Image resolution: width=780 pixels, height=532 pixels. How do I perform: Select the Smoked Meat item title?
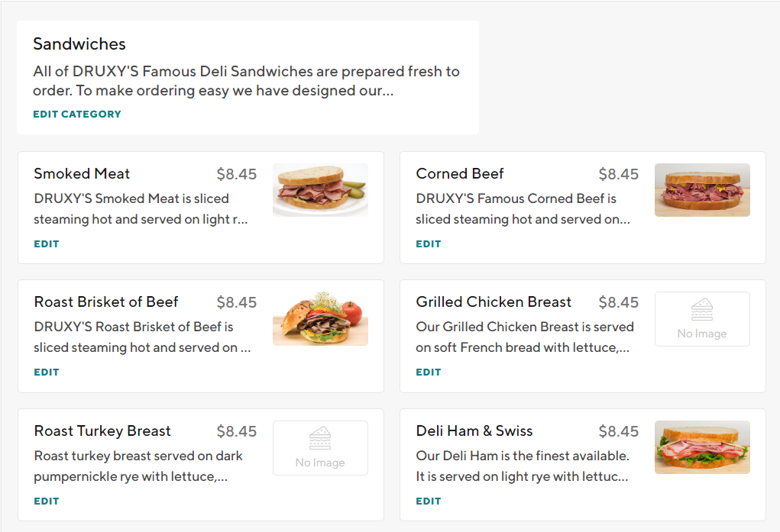(x=82, y=174)
